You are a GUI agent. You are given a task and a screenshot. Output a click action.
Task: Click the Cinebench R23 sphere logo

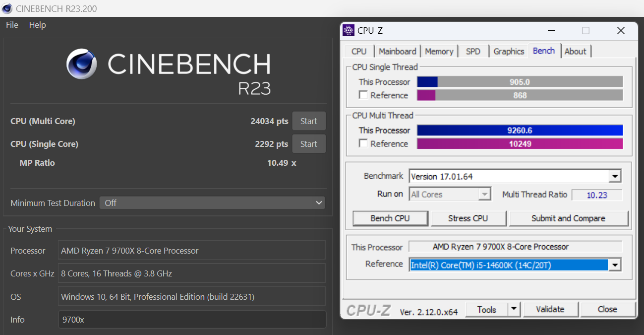click(x=82, y=64)
